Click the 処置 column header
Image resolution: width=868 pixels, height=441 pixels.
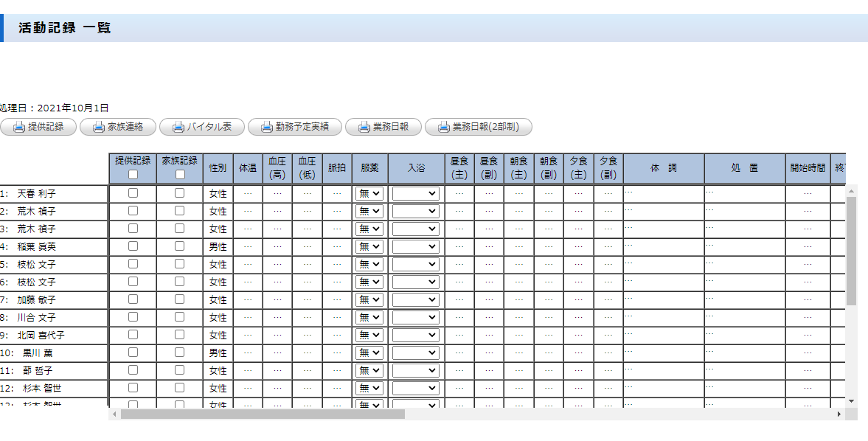744,168
